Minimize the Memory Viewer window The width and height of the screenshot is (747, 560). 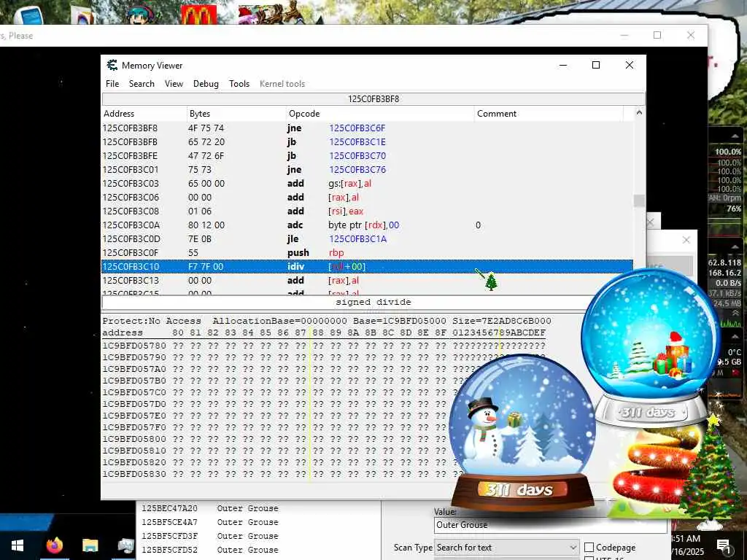pos(563,65)
